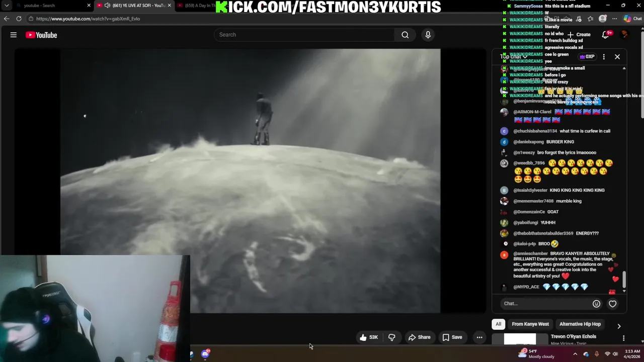The image size is (644, 362).
Task: Open the Trevon O'Ryan Echols video thumbnail
Action: point(520,339)
